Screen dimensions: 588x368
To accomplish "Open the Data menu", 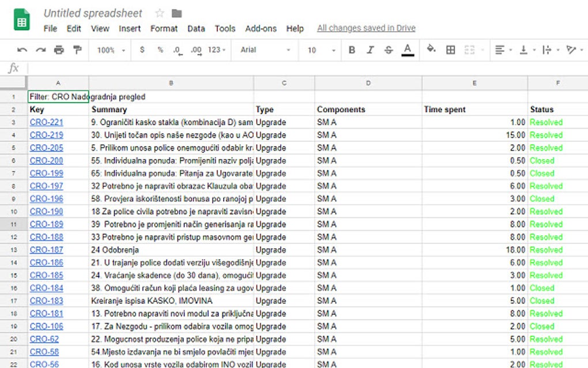I will click(196, 28).
